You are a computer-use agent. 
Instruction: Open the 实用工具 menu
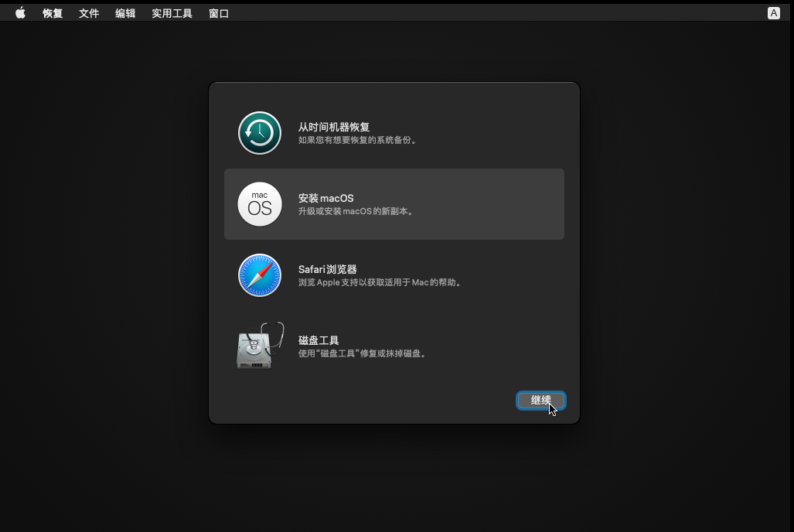point(172,14)
